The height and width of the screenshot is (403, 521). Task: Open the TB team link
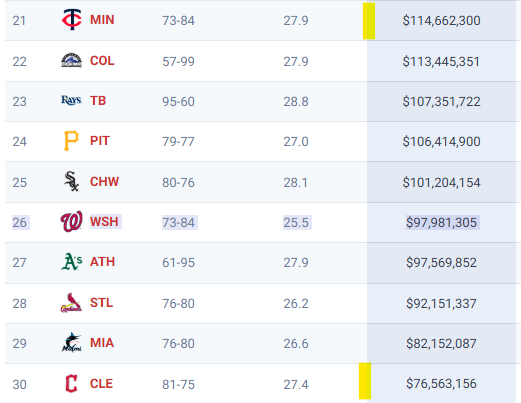(98, 101)
